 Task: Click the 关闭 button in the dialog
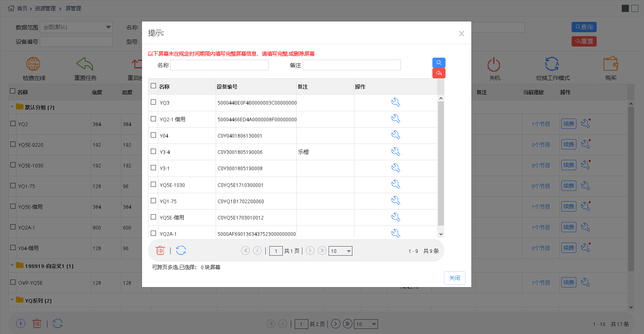click(455, 278)
